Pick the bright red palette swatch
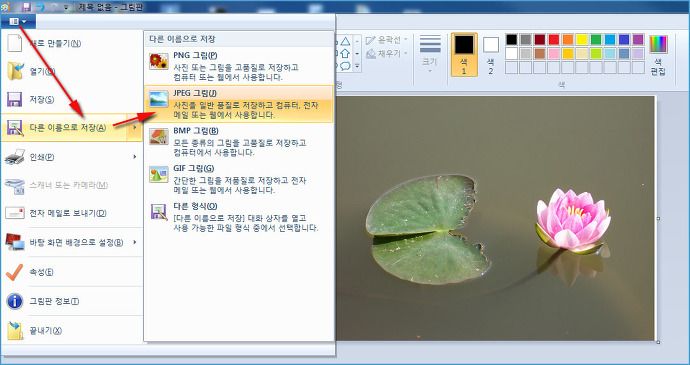The width and height of the screenshot is (690, 365). (554, 40)
